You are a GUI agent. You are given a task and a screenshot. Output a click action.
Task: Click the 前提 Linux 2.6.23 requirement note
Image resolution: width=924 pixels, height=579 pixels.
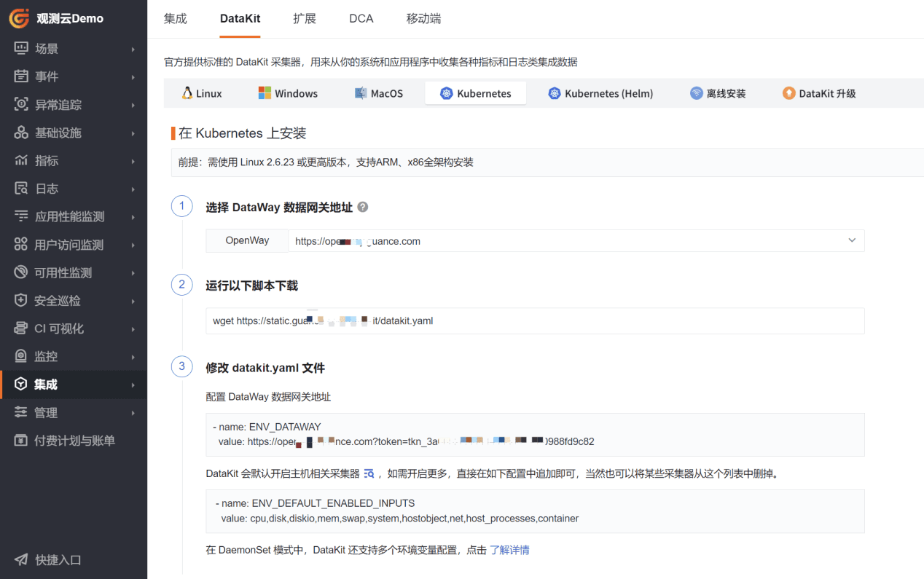pyautogui.click(x=547, y=162)
